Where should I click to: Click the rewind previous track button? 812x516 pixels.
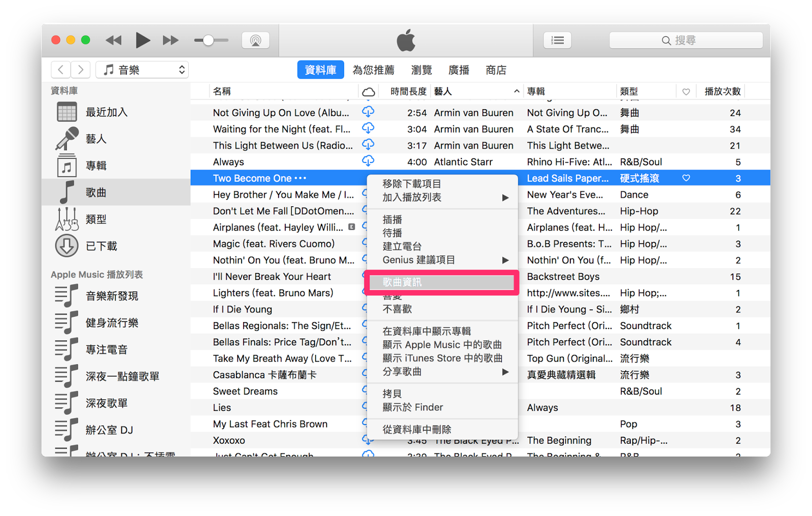pos(113,40)
